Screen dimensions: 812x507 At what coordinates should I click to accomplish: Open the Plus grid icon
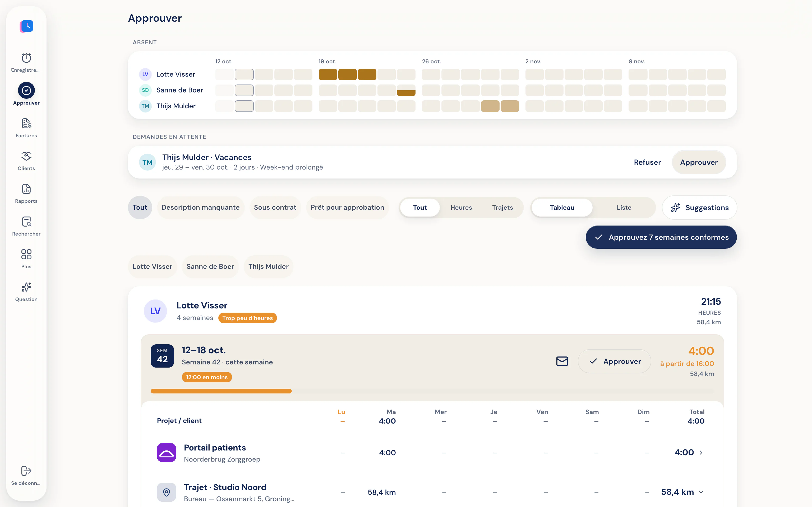(x=26, y=254)
